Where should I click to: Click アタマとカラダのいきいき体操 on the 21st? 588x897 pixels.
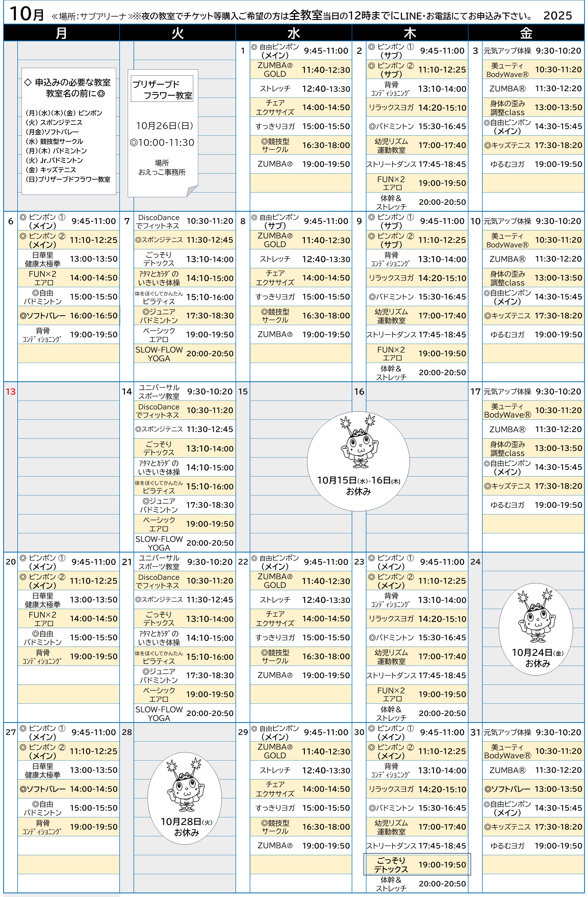[158, 638]
